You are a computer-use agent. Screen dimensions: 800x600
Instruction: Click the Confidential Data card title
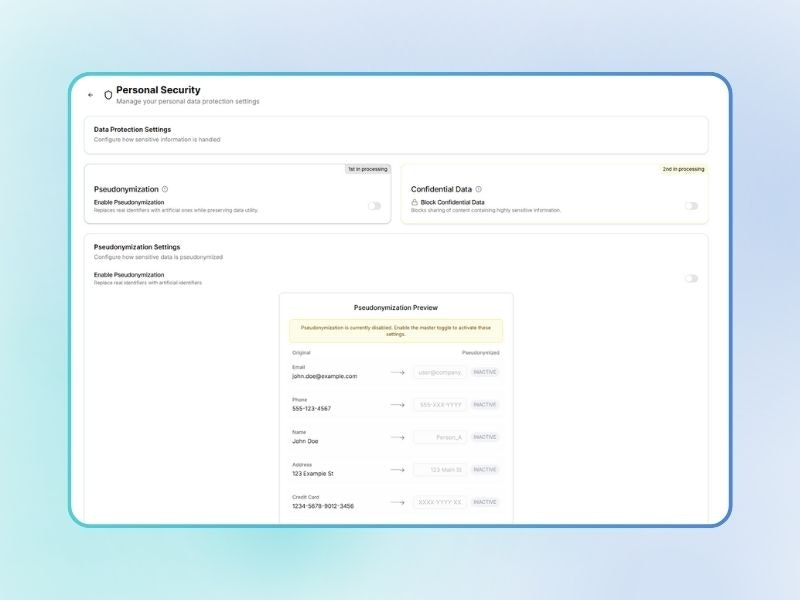(441, 189)
